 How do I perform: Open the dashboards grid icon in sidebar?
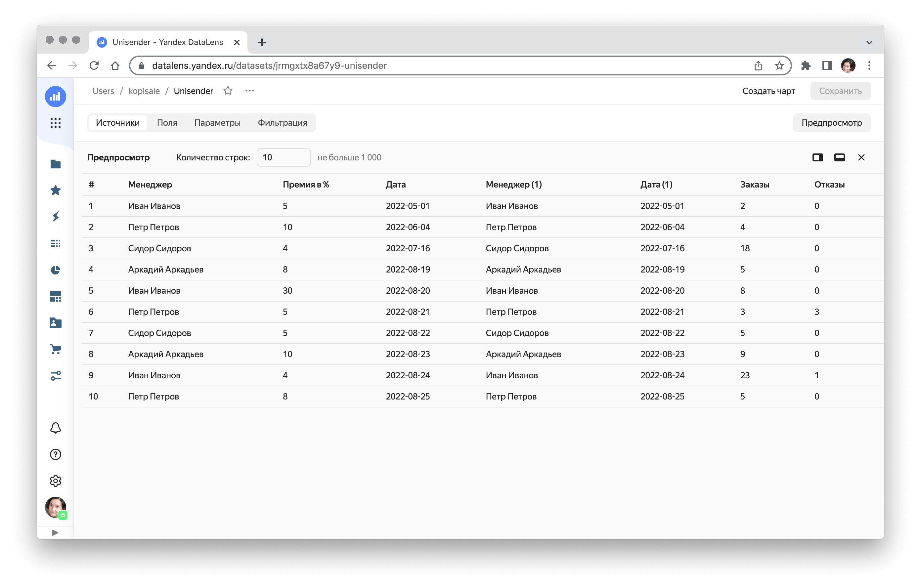pyautogui.click(x=56, y=296)
